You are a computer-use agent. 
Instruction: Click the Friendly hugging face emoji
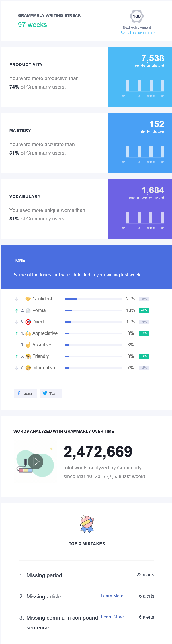pyautogui.click(x=28, y=356)
